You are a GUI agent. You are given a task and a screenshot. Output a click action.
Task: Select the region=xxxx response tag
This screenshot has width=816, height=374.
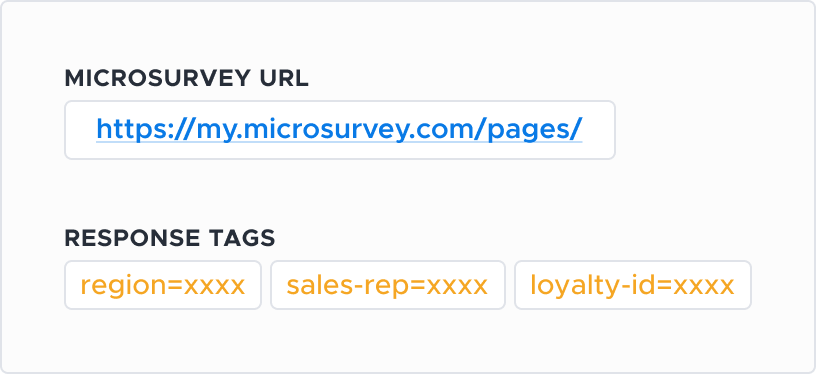163,285
